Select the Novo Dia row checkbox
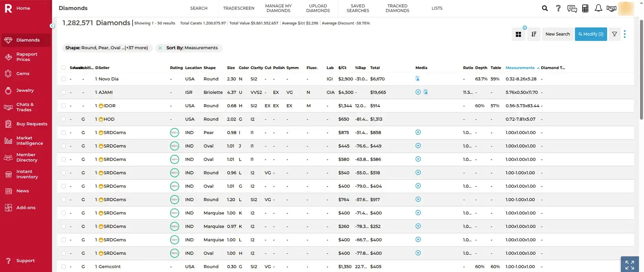Image resolution: width=644 pixels, height=272 pixels. tap(64, 79)
